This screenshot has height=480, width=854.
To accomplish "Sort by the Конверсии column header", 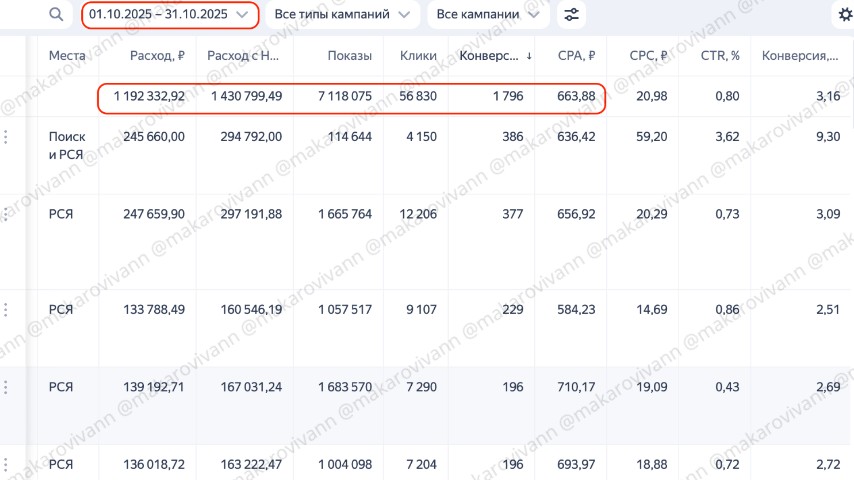I will 494,56.
